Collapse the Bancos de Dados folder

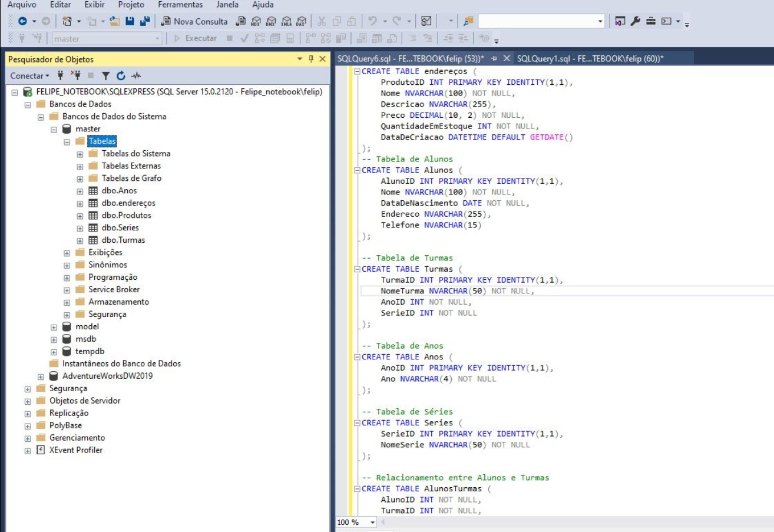click(x=28, y=105)
